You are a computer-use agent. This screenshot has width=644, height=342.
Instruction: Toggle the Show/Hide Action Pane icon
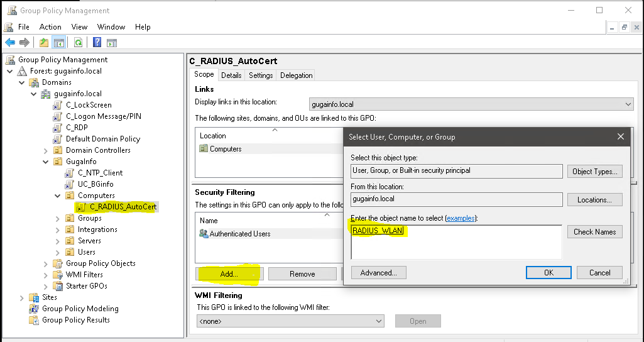click(x=112, y=43)
